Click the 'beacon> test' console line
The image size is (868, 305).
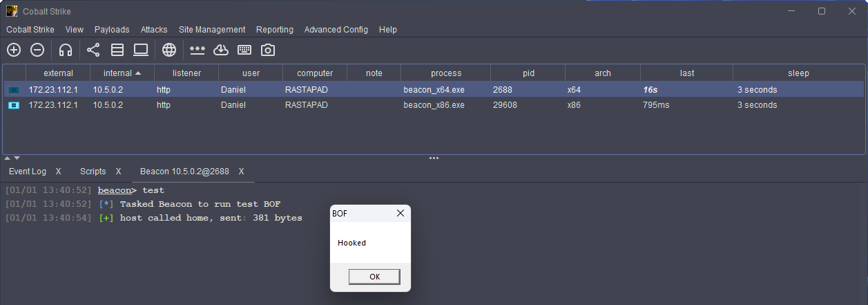(x=131, y=190)
